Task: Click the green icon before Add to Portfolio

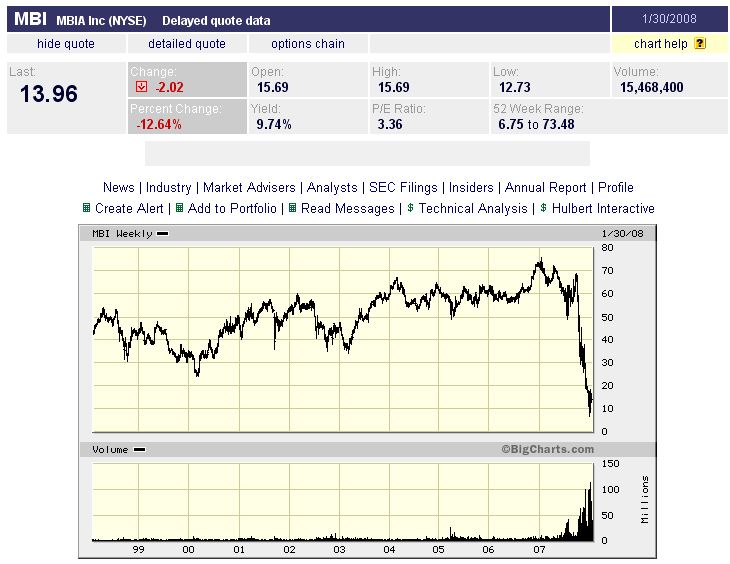Action: pyautogui.click(x=179, y=209)
